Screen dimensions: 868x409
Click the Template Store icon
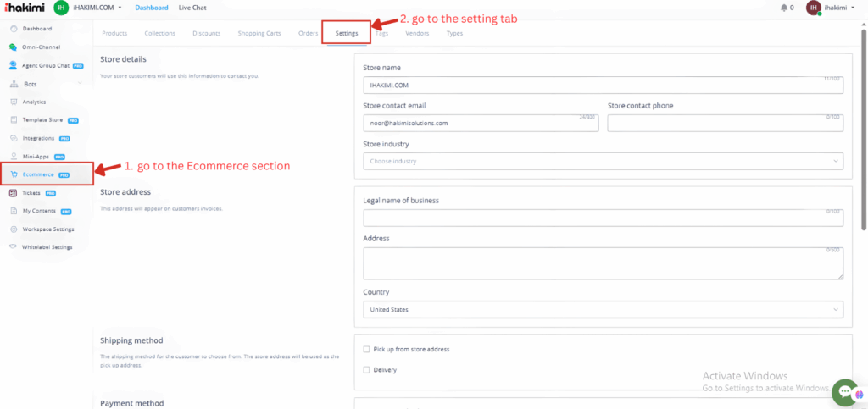14,120
